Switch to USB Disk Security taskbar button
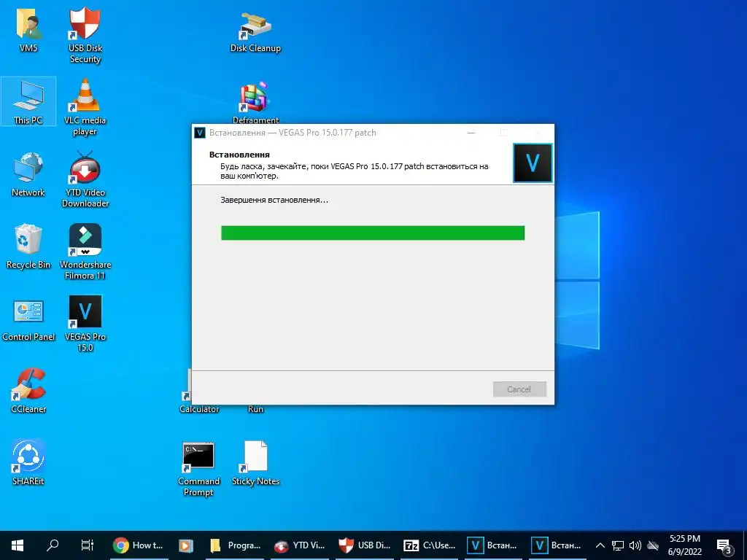Image resolution: width=747 pixels, height=560 pixels. 365,545
